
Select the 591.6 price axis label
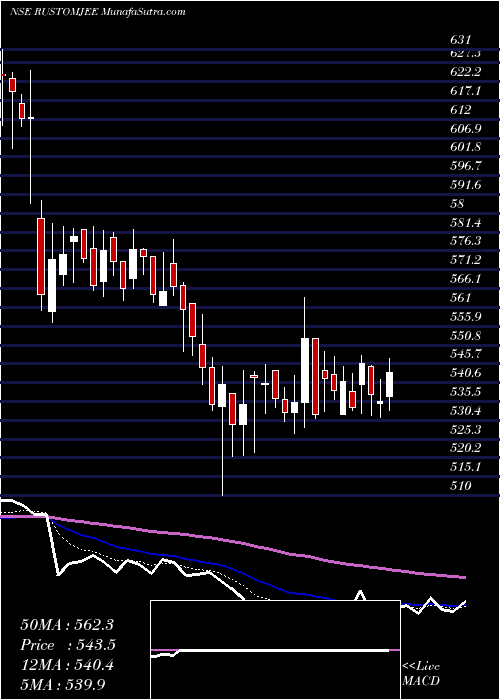click(466, 185)
